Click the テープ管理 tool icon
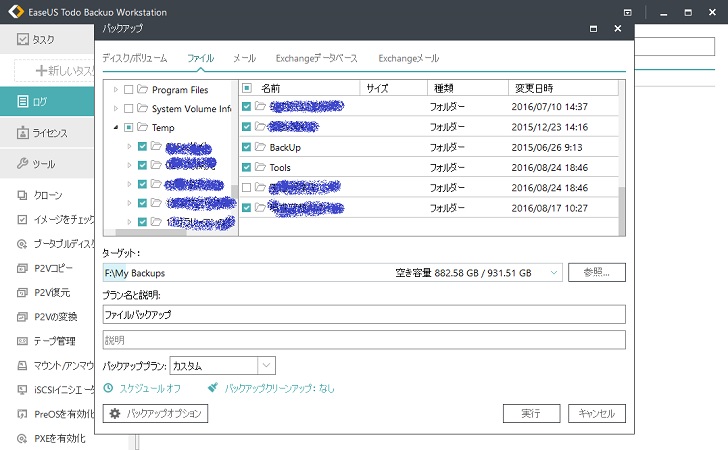728x450 pixels. [22, 341]
